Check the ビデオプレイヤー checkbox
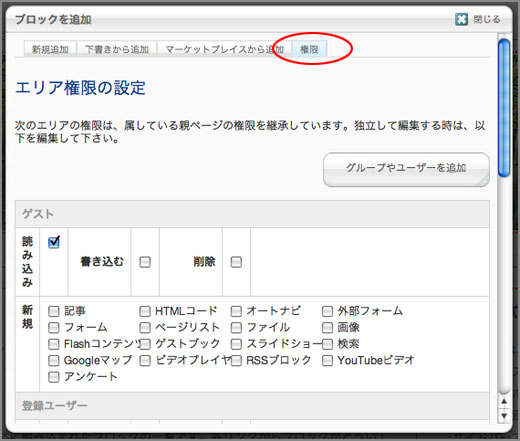The image size is (520, 441). (145, 360)
